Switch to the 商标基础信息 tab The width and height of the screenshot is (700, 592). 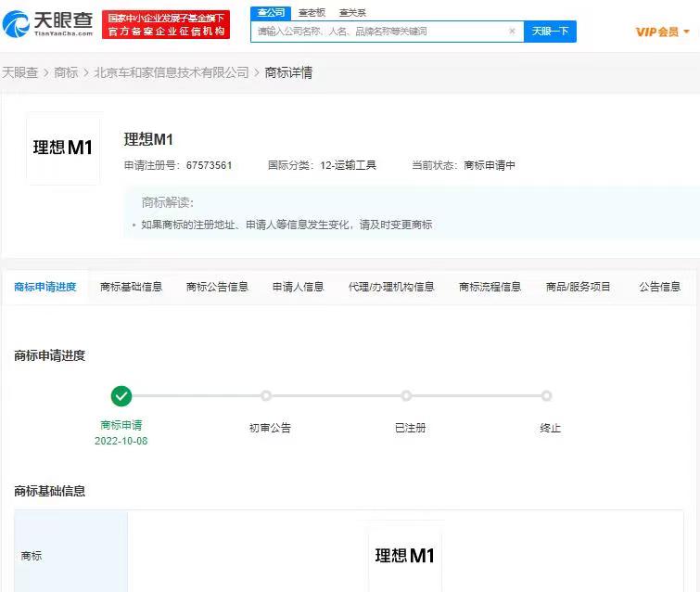tap(132, 287)
